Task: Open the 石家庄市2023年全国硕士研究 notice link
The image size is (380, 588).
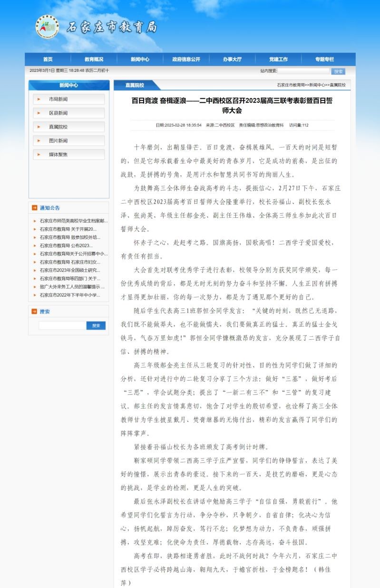Action: [x=70, y=270]
